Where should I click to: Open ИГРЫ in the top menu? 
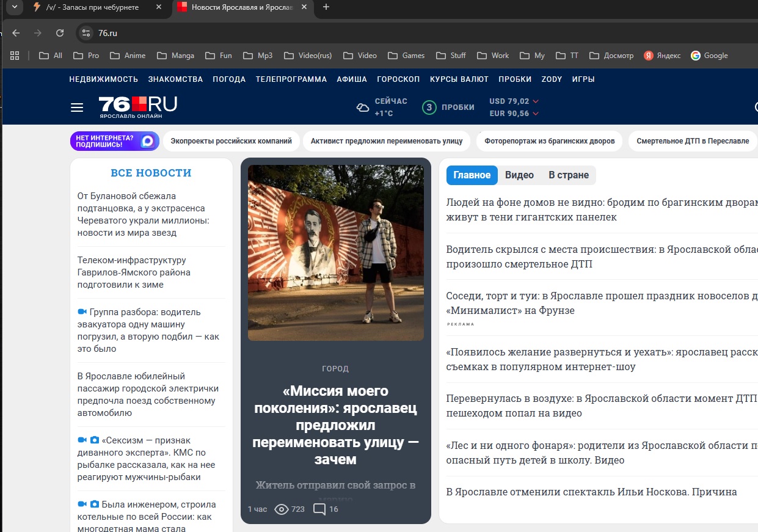[x=583, y=79]
